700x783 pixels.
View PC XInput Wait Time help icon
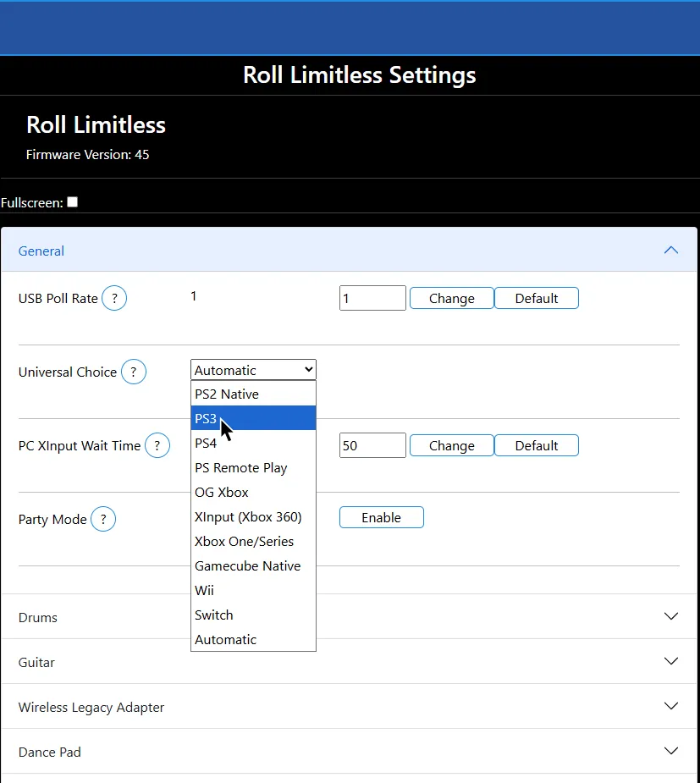tap(157, 445)
